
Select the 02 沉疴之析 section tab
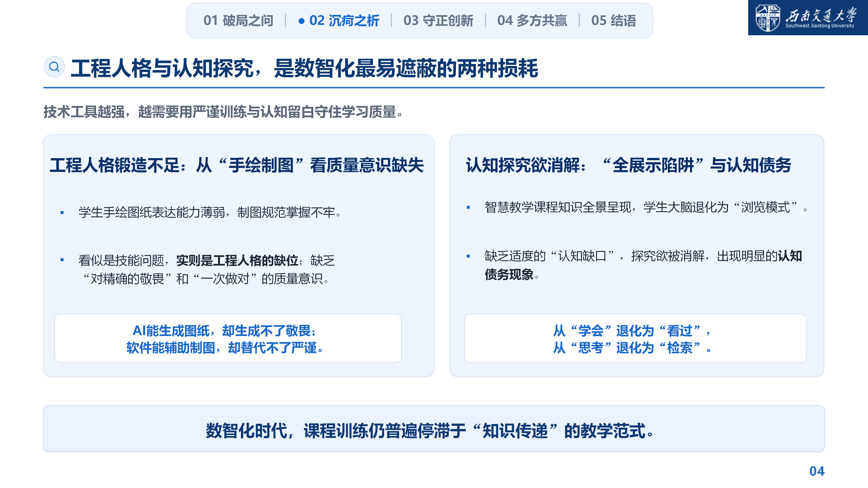point(339,21)
